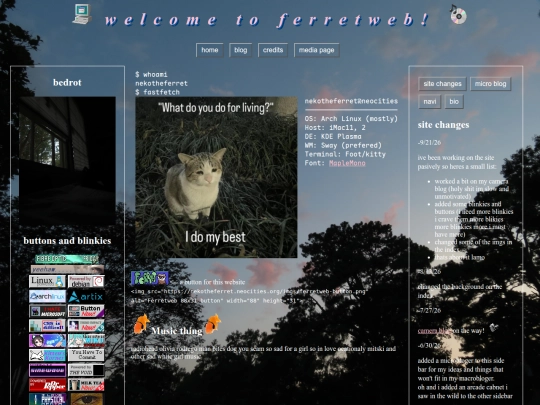Screen dimensions: 540x405
Task: Click the goldfish right of Music thing
Action: [x=212, y=324]
